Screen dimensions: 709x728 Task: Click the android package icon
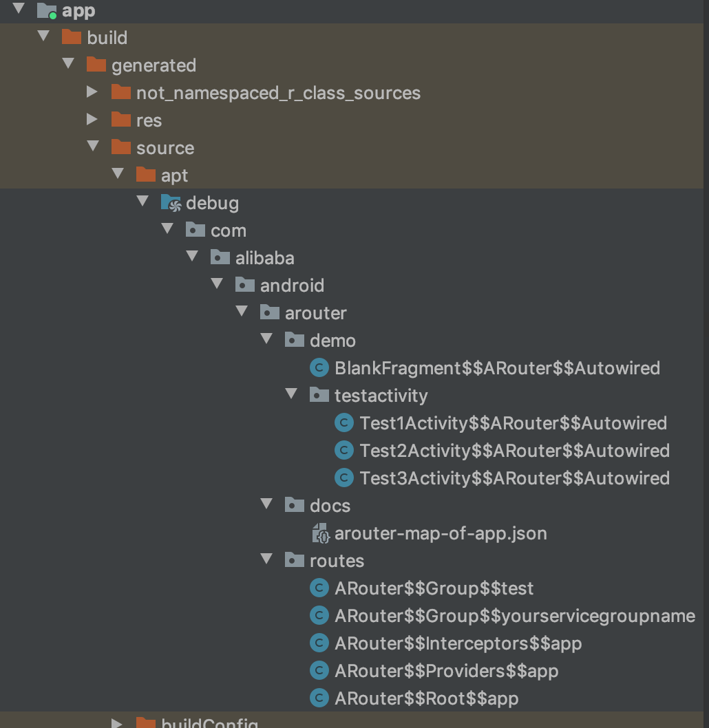pyautogui.click(x=244, y=285)
